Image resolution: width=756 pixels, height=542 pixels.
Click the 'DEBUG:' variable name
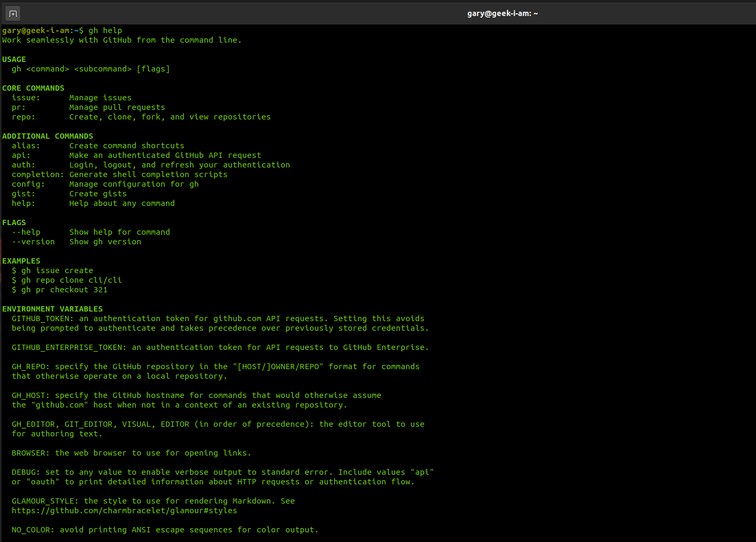(x=26, y=472)
